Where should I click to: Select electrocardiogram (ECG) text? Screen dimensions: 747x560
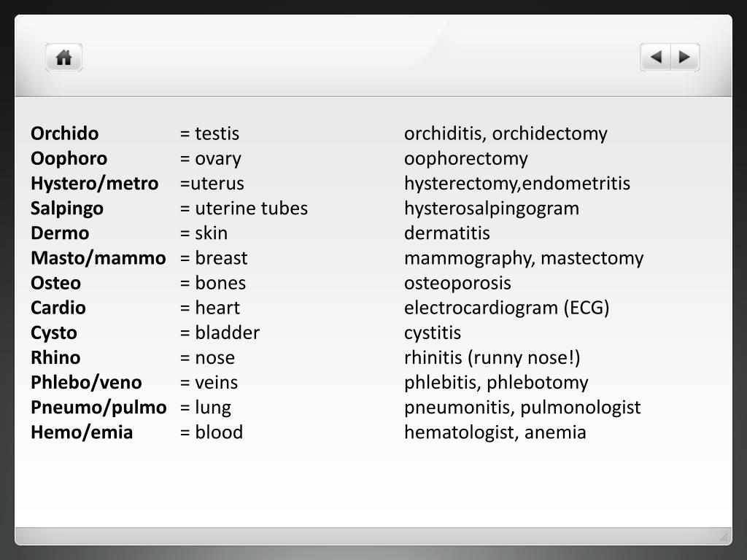pyautogui.click(x=507, y=308)
